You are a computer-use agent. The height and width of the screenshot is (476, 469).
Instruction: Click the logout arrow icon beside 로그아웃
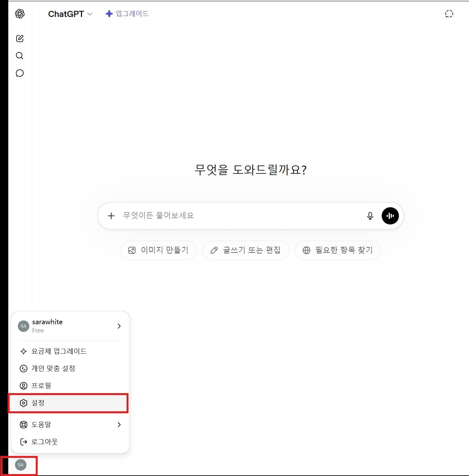click(x=24, y=442)
